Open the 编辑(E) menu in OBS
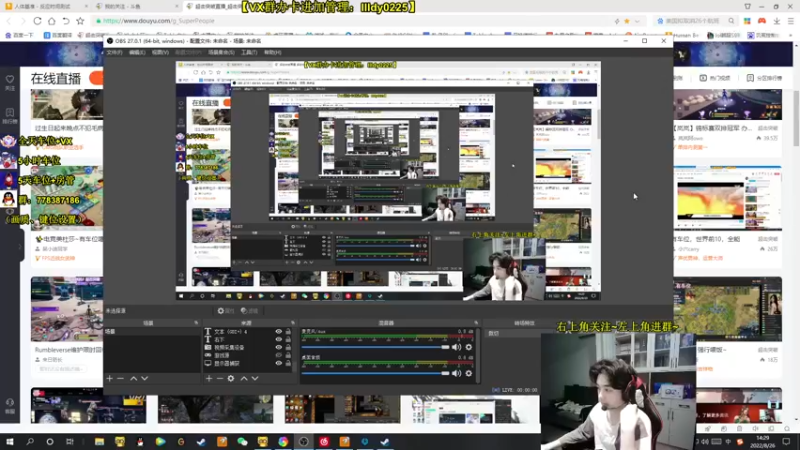Image resolution: width=800 pixels, height=450 pixels. click(x=137, y=53)
